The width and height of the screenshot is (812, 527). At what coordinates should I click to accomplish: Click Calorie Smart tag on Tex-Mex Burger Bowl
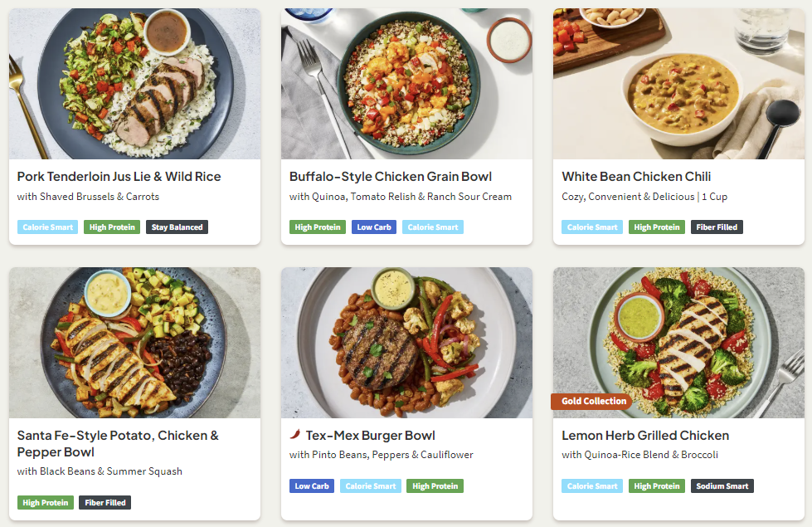(x=370, y=486)
